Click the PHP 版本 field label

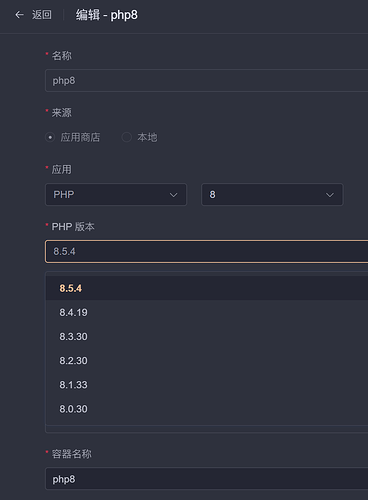73,227
